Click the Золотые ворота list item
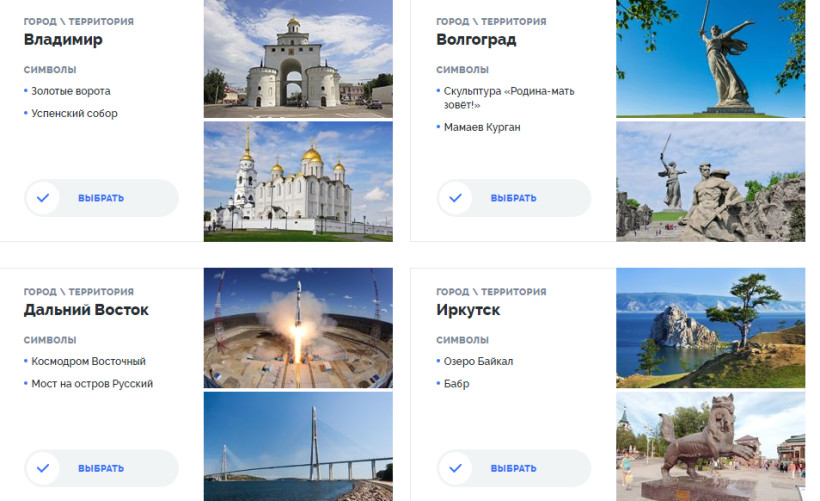This screenshot has height=501, width=820. [x=71, y=91]
